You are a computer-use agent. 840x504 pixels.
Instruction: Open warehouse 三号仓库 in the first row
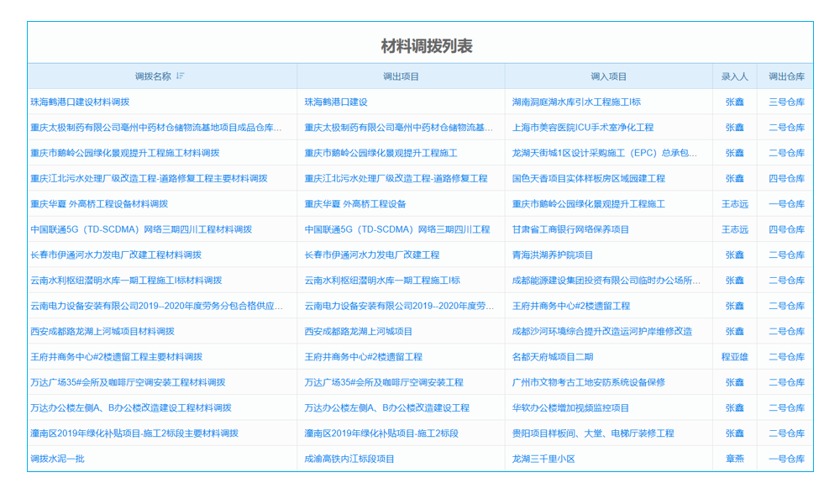[x=785, y=101]
